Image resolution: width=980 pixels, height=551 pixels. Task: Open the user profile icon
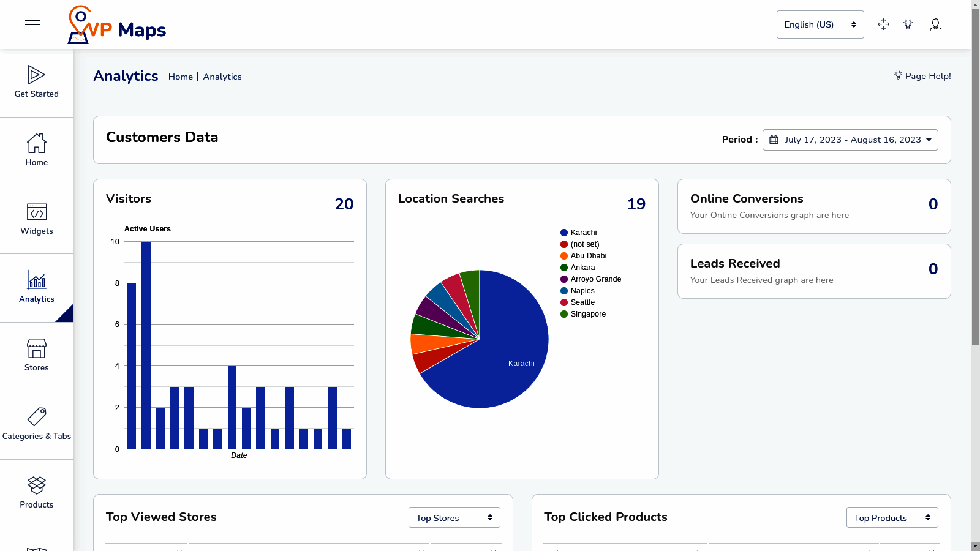[935, 24]
